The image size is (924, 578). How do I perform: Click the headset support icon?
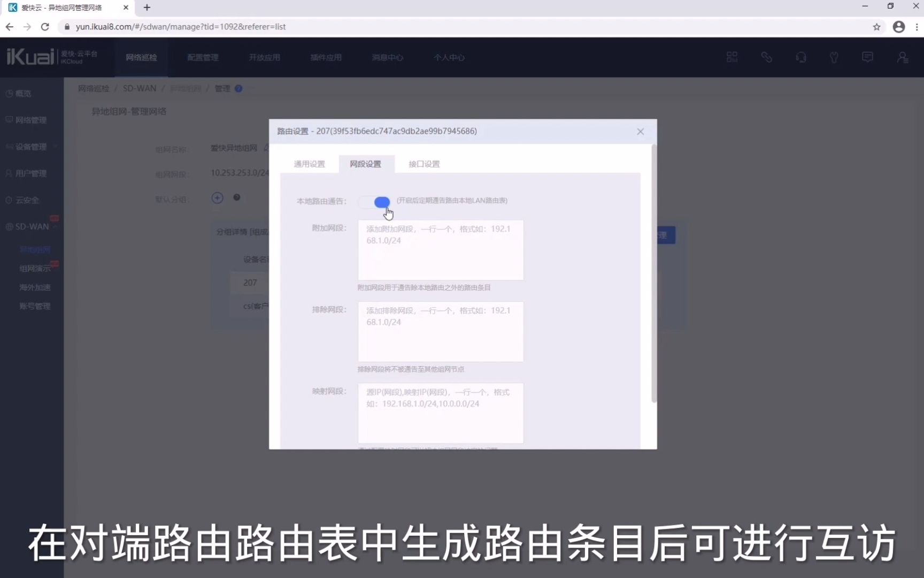(x=800, y=57)
